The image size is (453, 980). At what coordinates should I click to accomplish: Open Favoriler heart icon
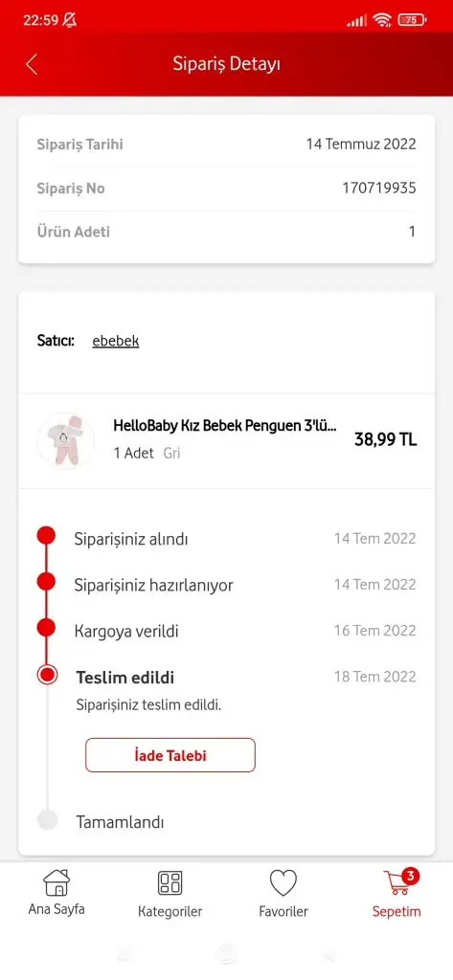283,883
